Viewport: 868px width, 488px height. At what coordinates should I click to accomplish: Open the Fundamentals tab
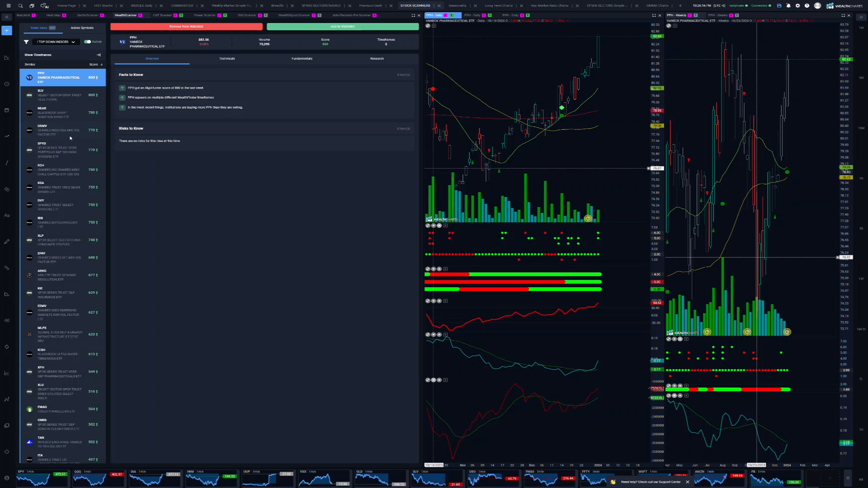[302, 59]
